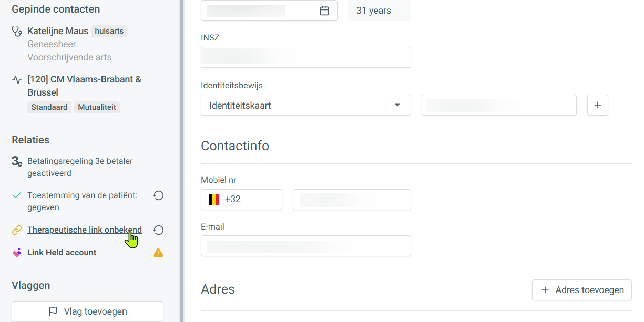The height and width of the screenshot is (322, 644).
Task: Focus the mobile number input field
Action: [352, 200]
